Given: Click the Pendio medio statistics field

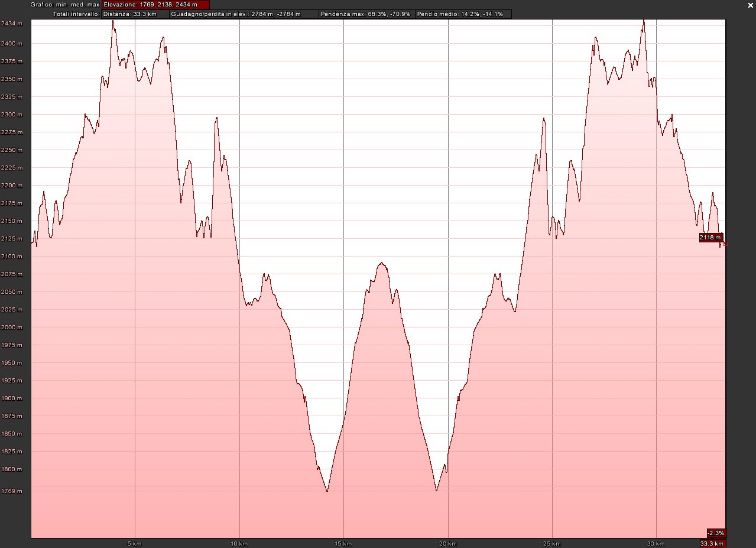Looking at the screenshot, I should point(463,14).
